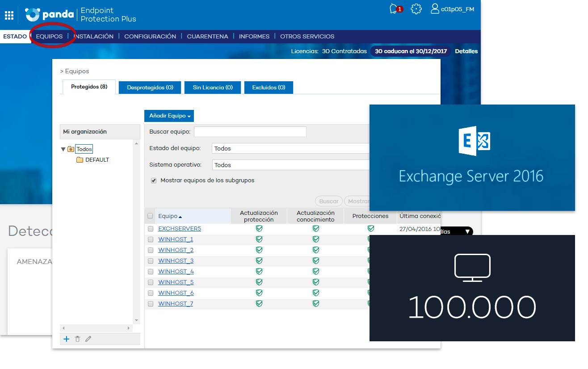Switch to the Protegidos (8) tab

point(89,87)
